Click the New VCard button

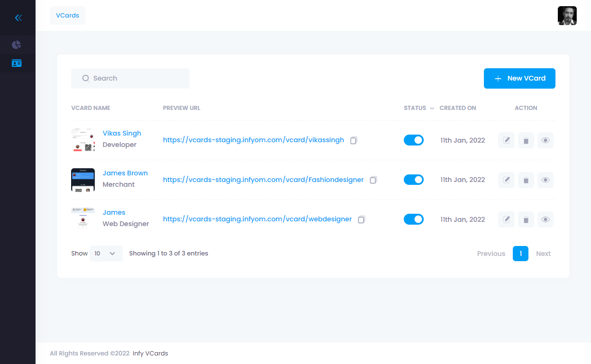519,78
